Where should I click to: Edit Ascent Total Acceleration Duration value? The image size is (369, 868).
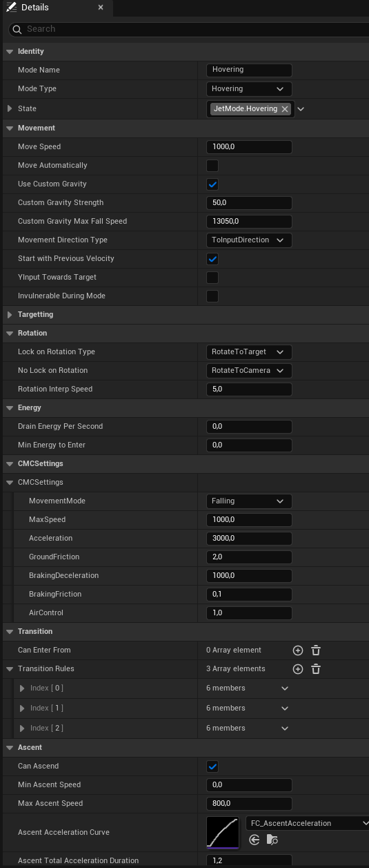coord(249,861)
